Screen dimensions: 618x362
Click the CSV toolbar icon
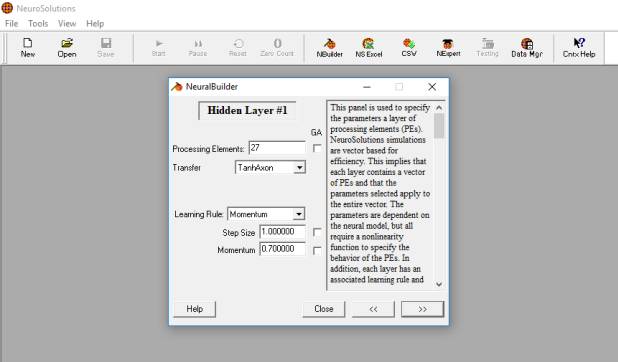tap(409, 48)
